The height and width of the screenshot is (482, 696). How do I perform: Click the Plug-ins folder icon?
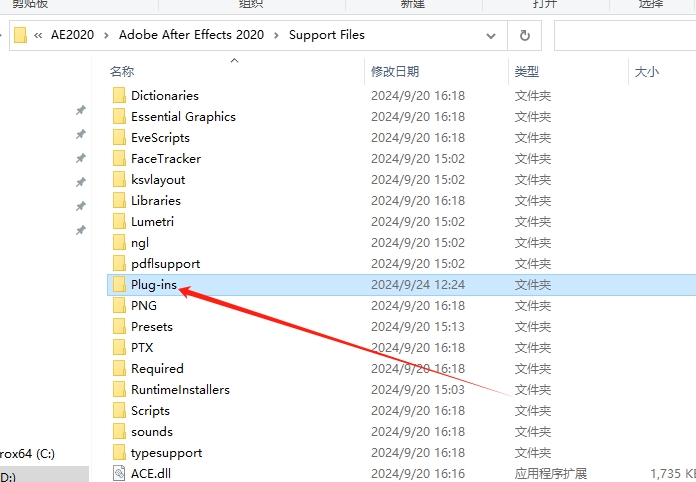tap(119, 284)
